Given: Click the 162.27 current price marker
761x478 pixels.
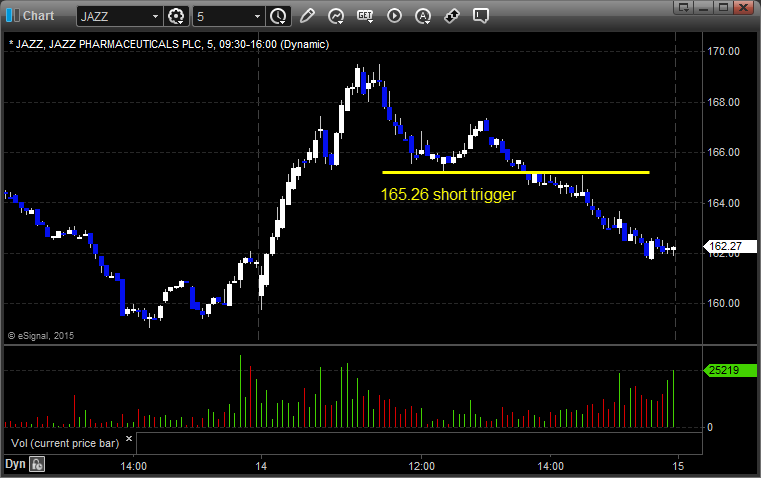Looking at the screenshot, I should point(730,247).
